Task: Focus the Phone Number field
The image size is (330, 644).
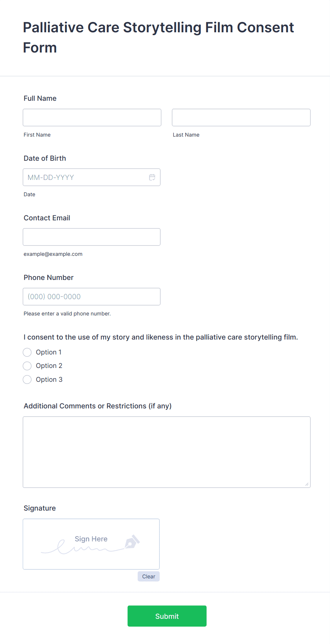Action: click(92, 297)
